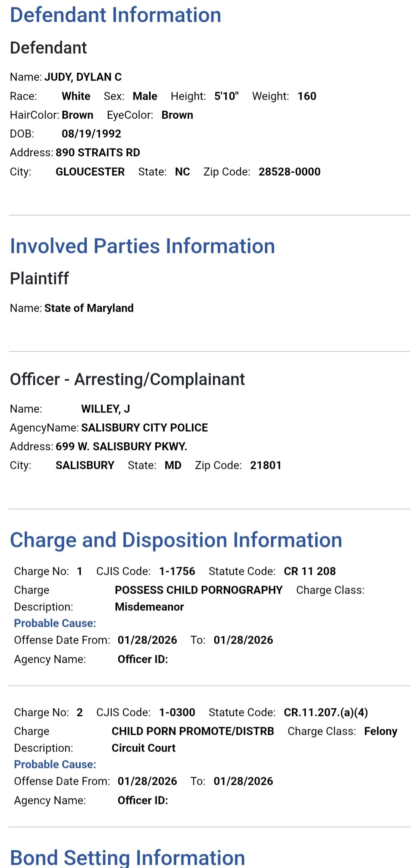
Task: Open the Probable Cause link for charge 1
Action: point(55,623)
